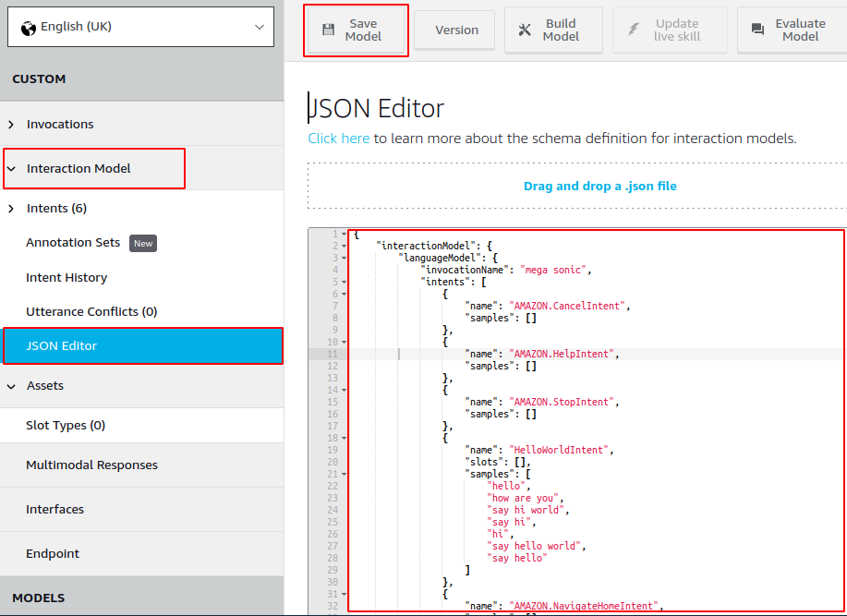The image size is (847, 616).
Task: Click the Evaluate Model chat icon
Action: tap(758, 30)
